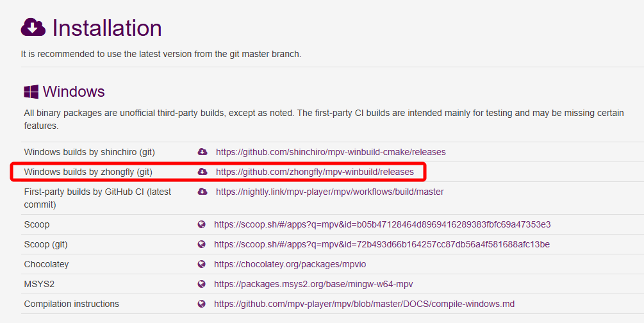Click globe icon for Compilation instructions
The height and width of the screenshot is (323, 644).
tap(202, 304)
